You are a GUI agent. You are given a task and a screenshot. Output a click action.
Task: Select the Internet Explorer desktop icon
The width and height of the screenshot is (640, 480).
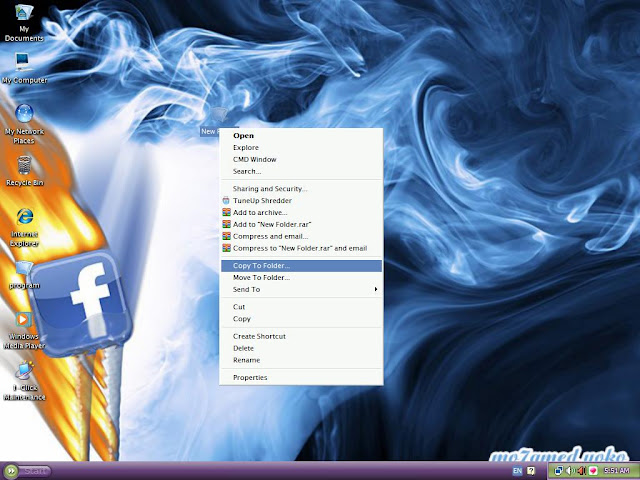tap(24, 227)
